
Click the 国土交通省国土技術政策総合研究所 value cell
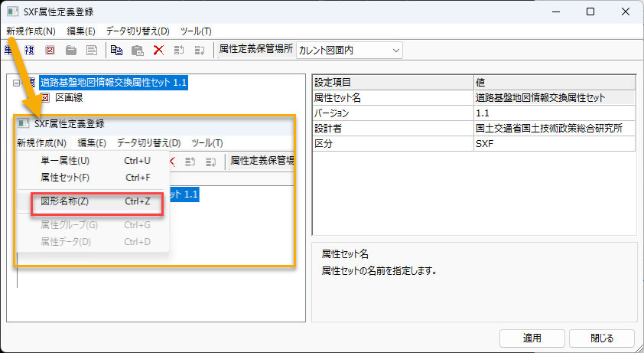pos(555,128)
